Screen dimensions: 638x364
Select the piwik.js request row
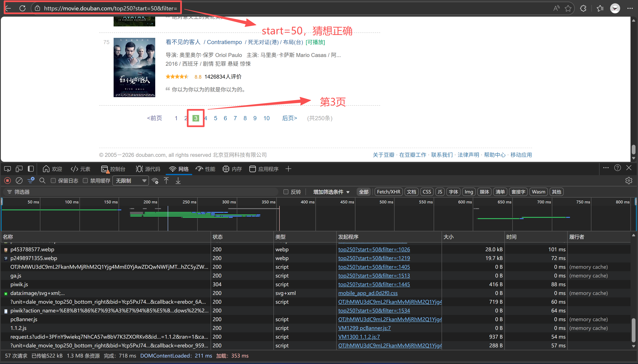[316, 284]
